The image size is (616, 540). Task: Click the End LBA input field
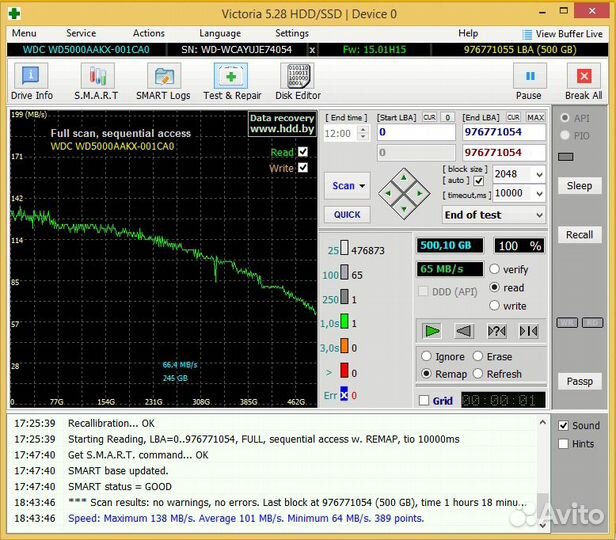pos(504,132)
